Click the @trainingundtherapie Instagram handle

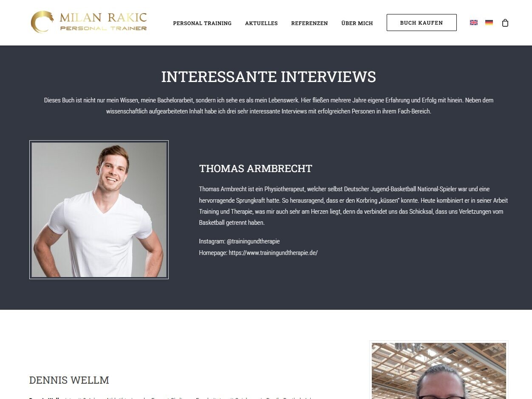point(253,241)
